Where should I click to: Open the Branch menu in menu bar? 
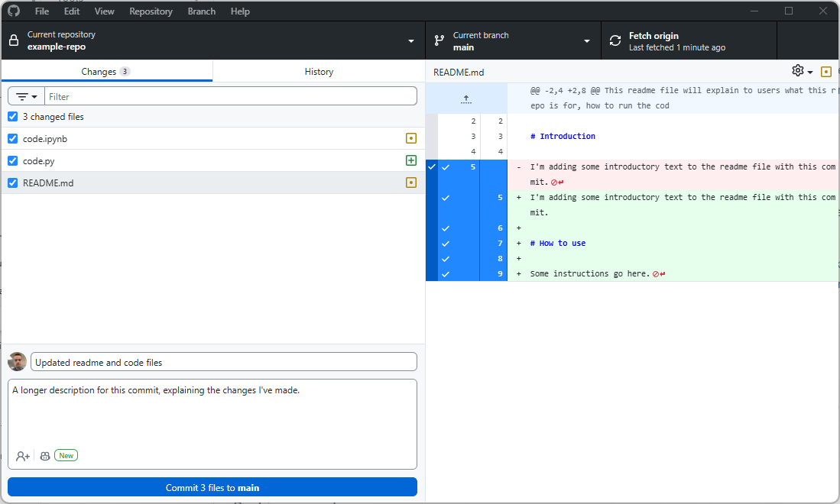click(202, 11)
